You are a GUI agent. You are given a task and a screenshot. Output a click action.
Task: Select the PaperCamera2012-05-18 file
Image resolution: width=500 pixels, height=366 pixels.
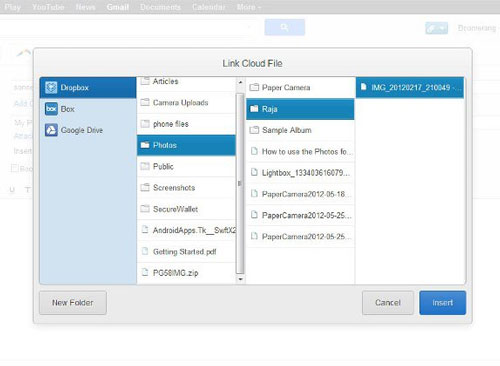(x=300, y=194)
